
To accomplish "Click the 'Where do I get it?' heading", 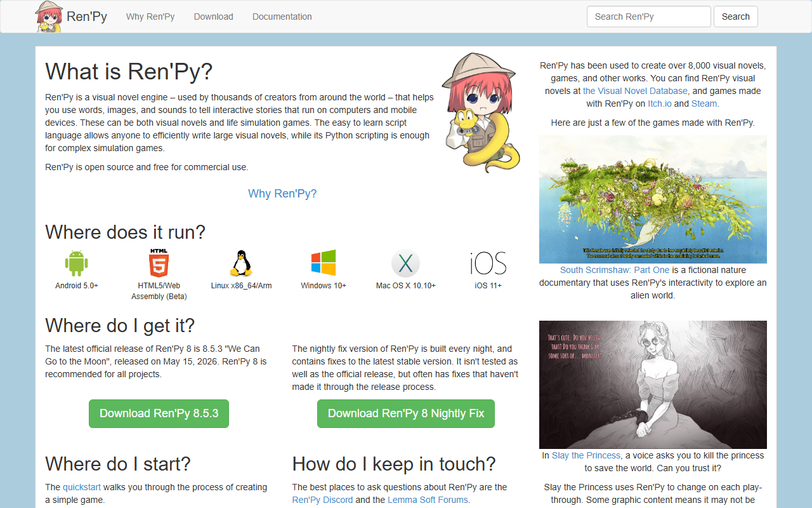I will click(x=120, y=326).
